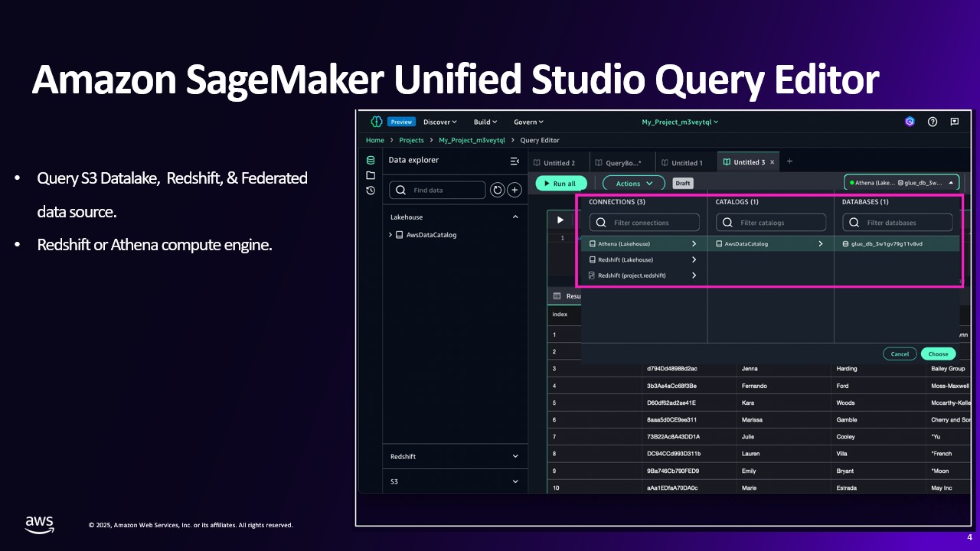
Task: Open the folder files sidebar icon
Action: point(371,175)
